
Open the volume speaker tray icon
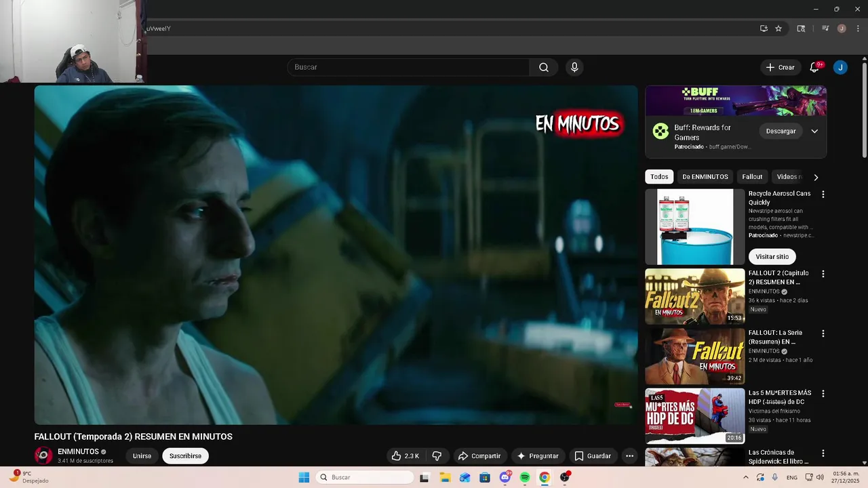[818, 477]
